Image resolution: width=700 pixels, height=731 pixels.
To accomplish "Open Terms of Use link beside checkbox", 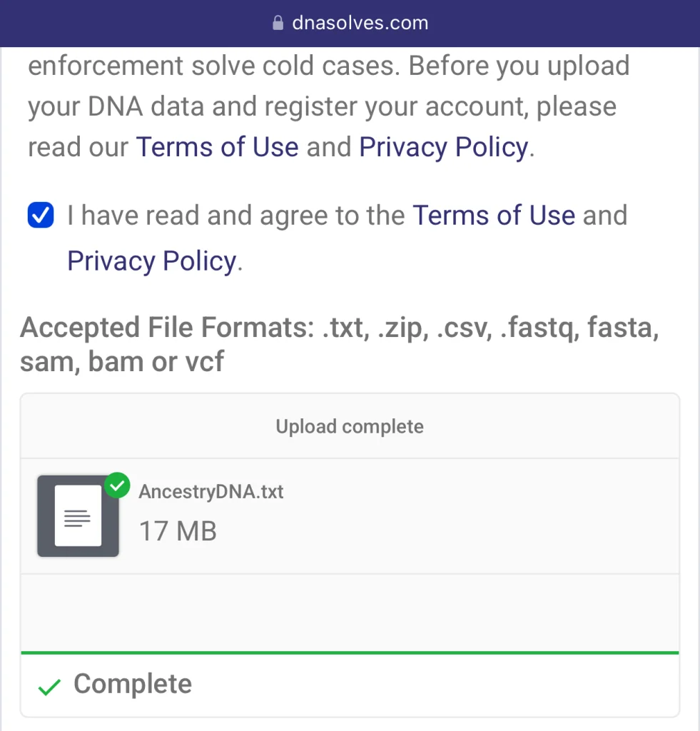I will [494, 216].
